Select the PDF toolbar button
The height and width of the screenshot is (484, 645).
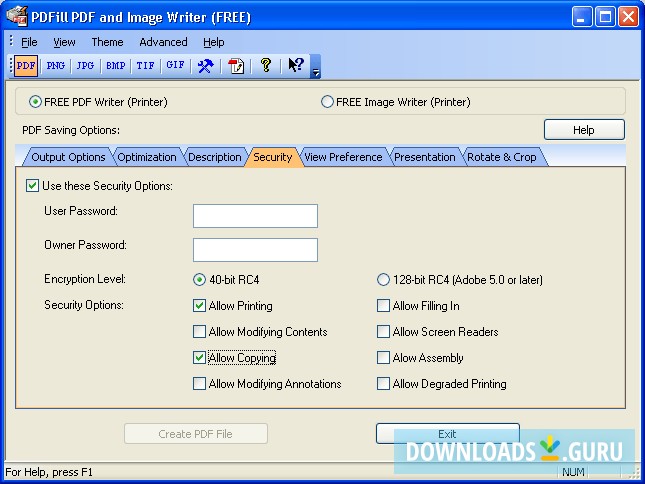[26, 66]
